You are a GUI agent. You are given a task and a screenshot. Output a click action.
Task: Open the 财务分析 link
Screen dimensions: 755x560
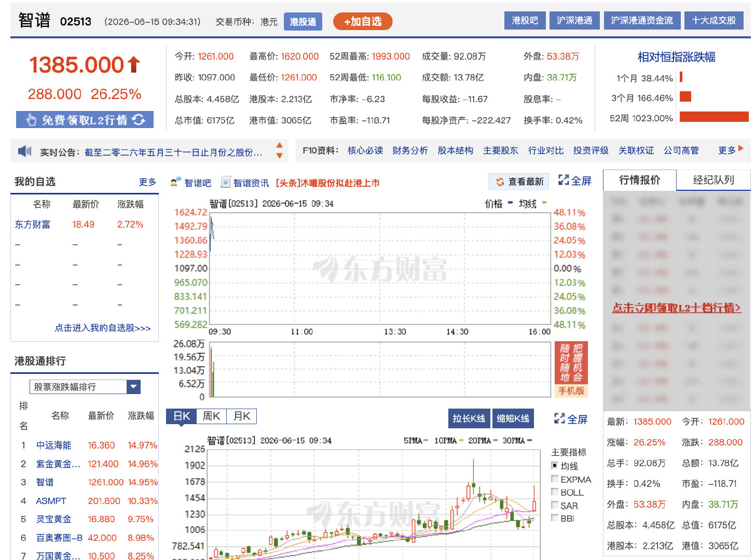click(x=410, y=150)
